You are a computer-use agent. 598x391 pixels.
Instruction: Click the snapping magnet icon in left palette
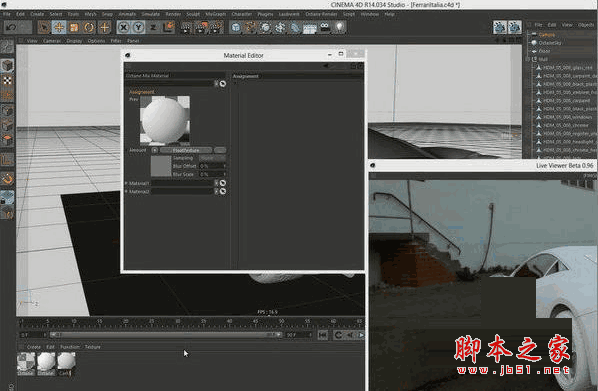tap(7, 179)
